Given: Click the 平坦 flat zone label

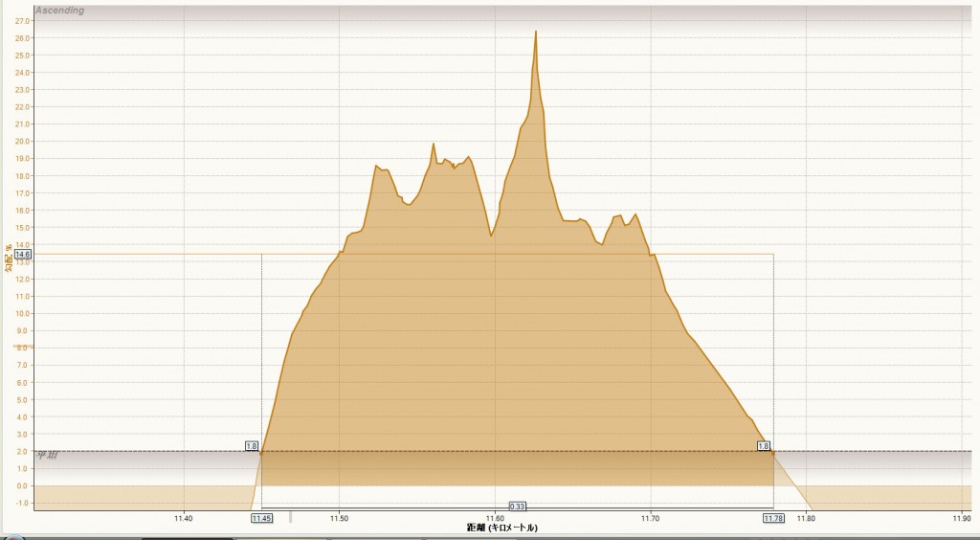Looking at the screenshot, I should point(48,456).
